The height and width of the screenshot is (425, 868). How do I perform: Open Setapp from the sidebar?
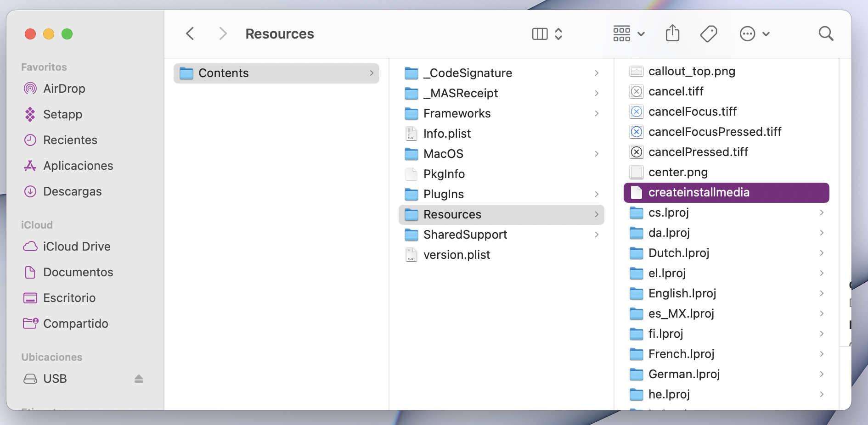click(x=62, y=114)
